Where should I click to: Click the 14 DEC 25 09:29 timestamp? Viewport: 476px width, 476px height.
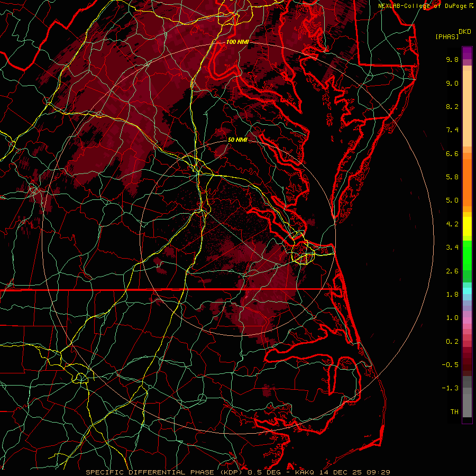tap(354, 472)
